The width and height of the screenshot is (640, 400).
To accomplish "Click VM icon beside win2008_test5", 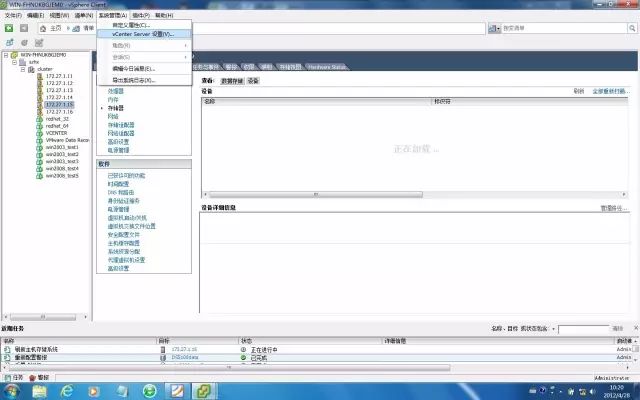I will pos(40,176).
